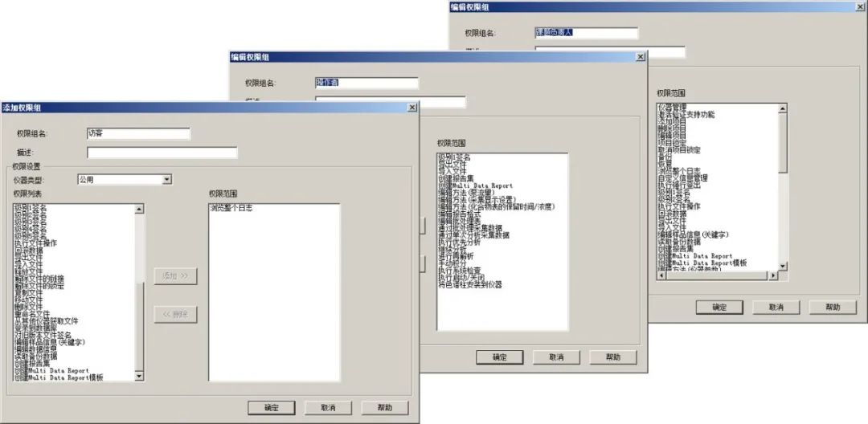Click 确定 in the 添加权限组 dialog
This screenshot has height=424, width=868.
coord(271,407)
